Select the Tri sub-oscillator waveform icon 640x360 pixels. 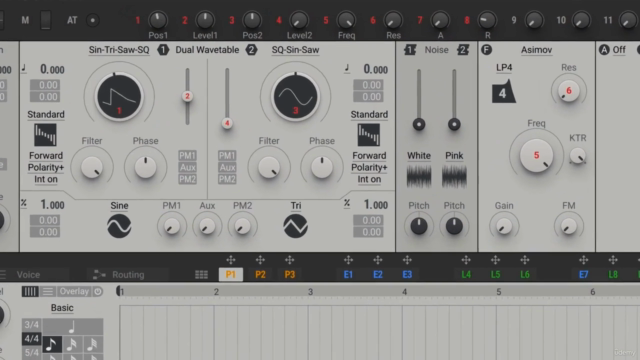coord(296,226)
